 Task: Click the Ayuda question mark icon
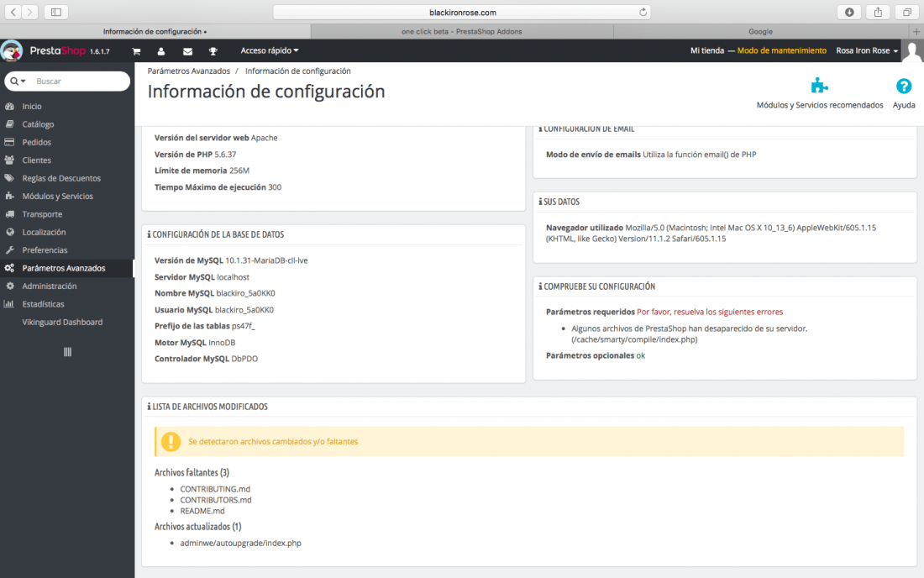pyautogui.click(x=903, y=86)
